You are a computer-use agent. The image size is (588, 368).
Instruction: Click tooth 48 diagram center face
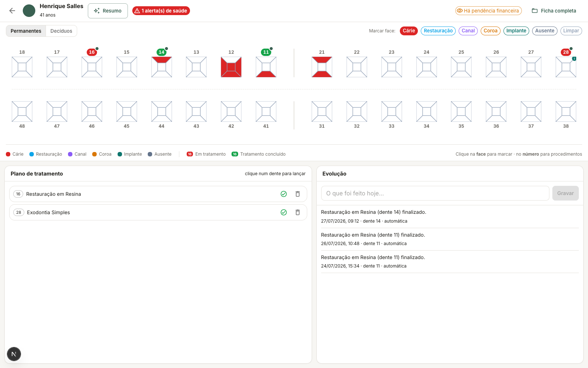(x=22, y=112)
